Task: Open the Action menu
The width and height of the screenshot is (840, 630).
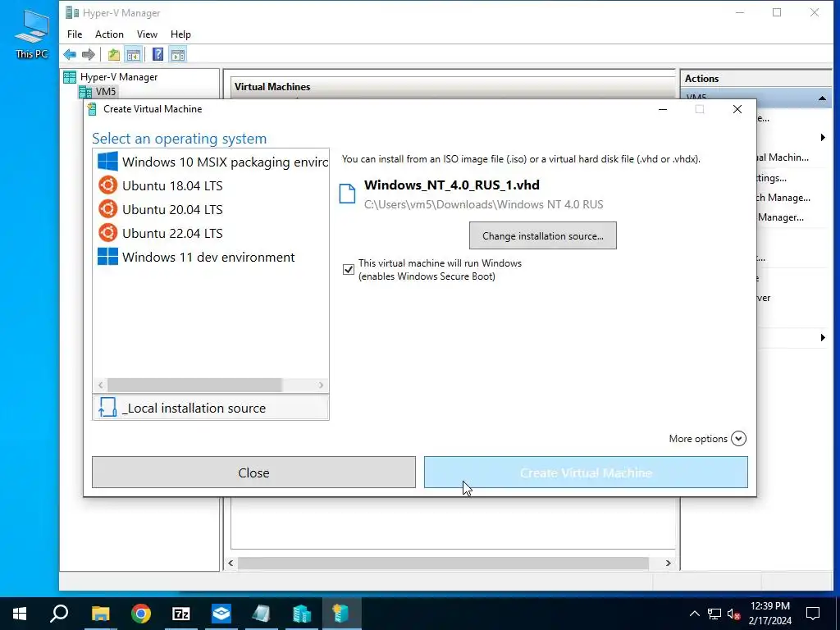Action: click(x=109, y=34)
